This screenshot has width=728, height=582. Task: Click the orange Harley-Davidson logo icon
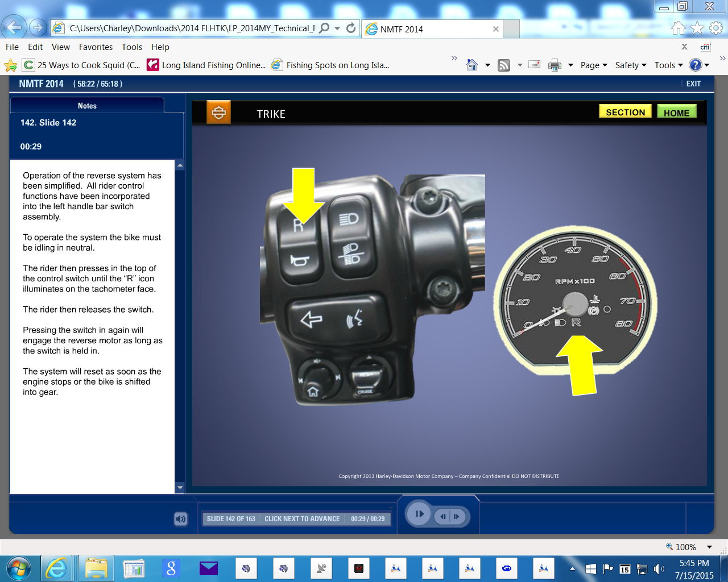click(x=218, y=113)
